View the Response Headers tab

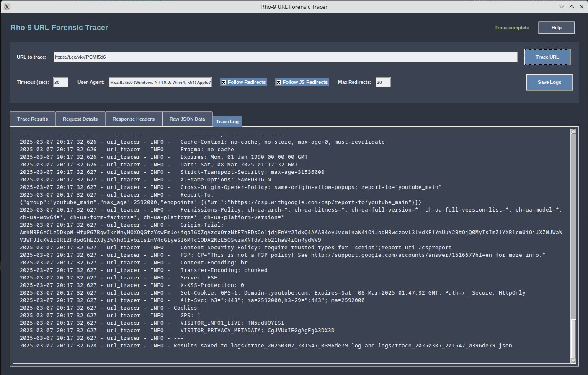(x=134, y=119)
